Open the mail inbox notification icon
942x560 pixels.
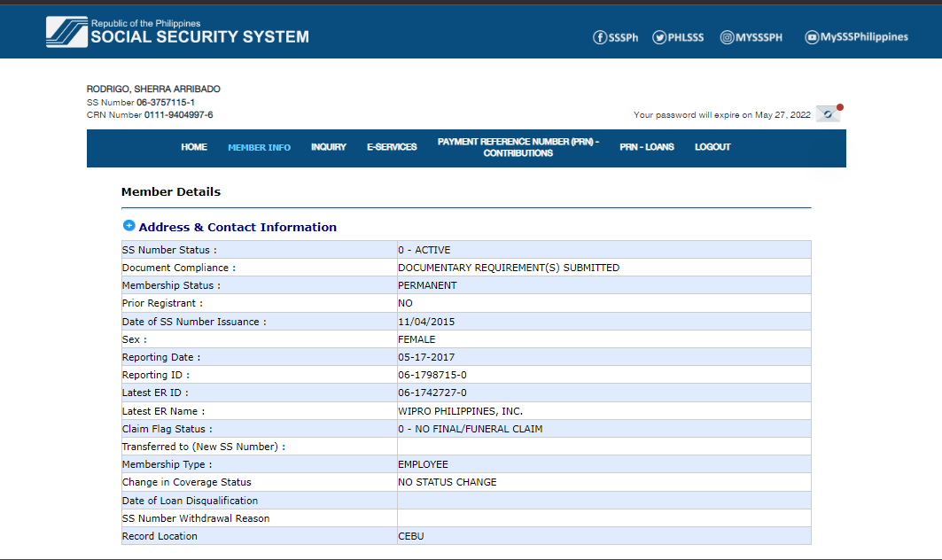point(828,114)
